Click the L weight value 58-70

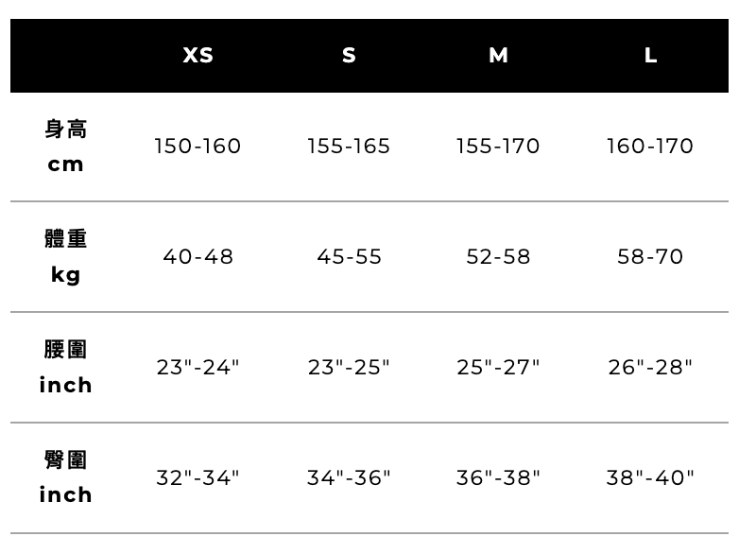[650, 257]
